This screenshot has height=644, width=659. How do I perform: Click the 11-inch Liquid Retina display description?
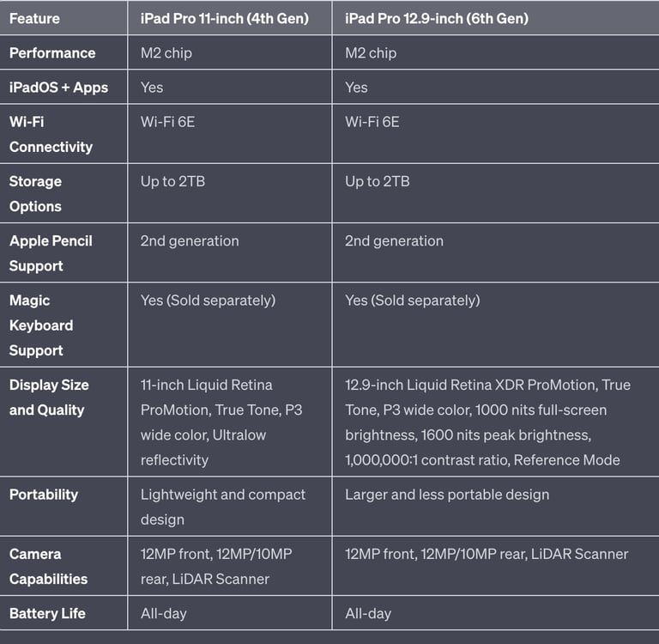(221, 422)
